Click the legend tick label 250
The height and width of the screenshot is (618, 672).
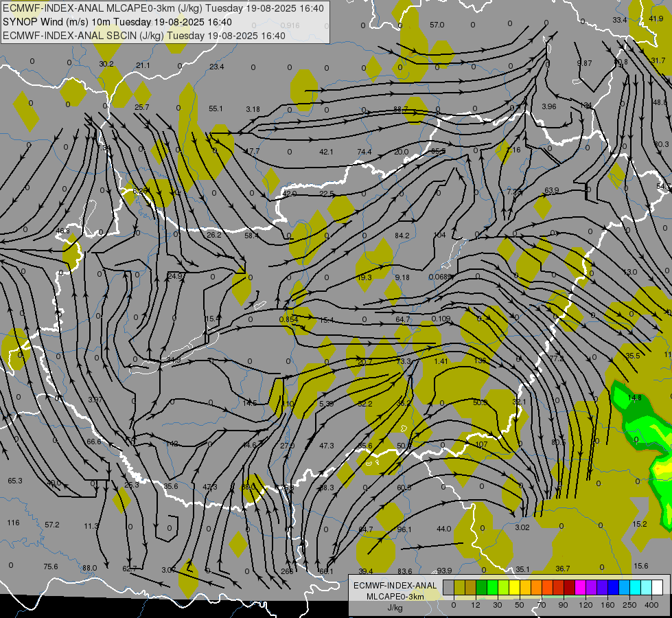[x=629, y=605]
